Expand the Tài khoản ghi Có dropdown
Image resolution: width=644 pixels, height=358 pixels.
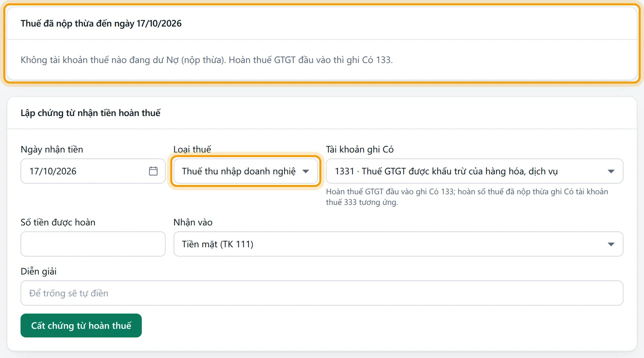click(x=475, y=171)
